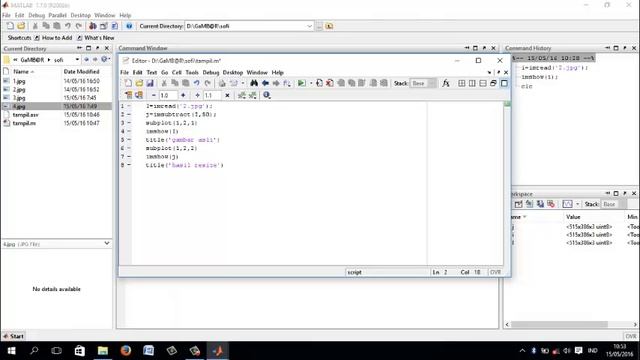Open Tools menu in Editor
Image resolution: width=640 pixels, height=360 pixels.
click(x=192, y=72)
